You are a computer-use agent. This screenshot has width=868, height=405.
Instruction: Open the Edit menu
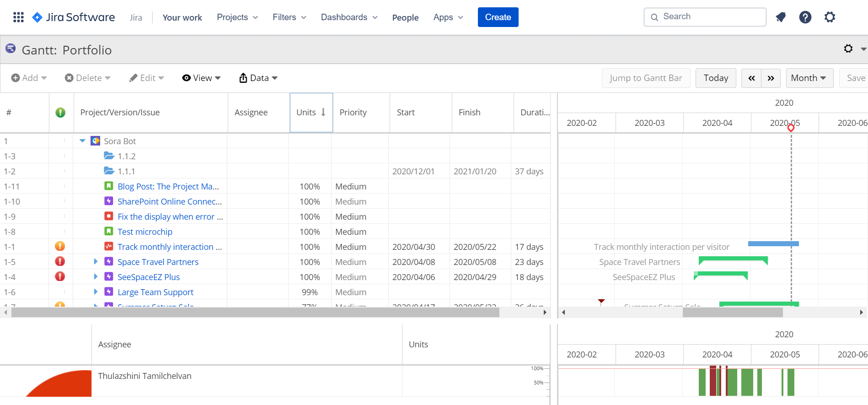(147, 78)
